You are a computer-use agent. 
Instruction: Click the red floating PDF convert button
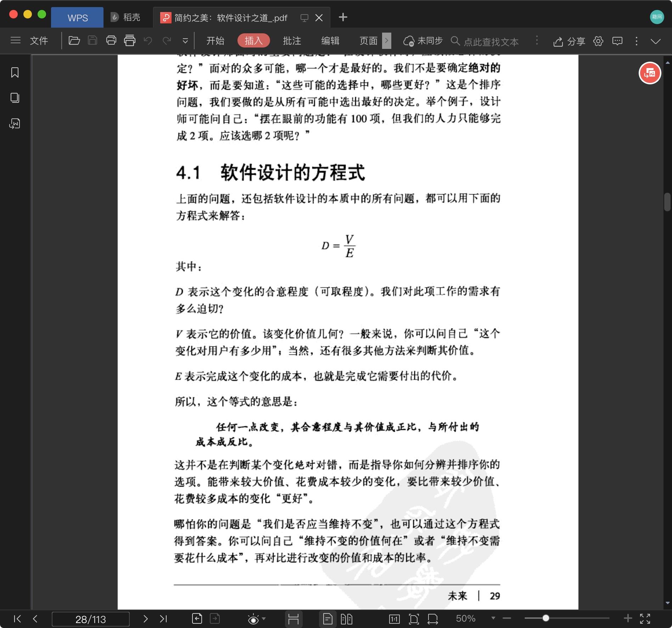pos(650,73)
